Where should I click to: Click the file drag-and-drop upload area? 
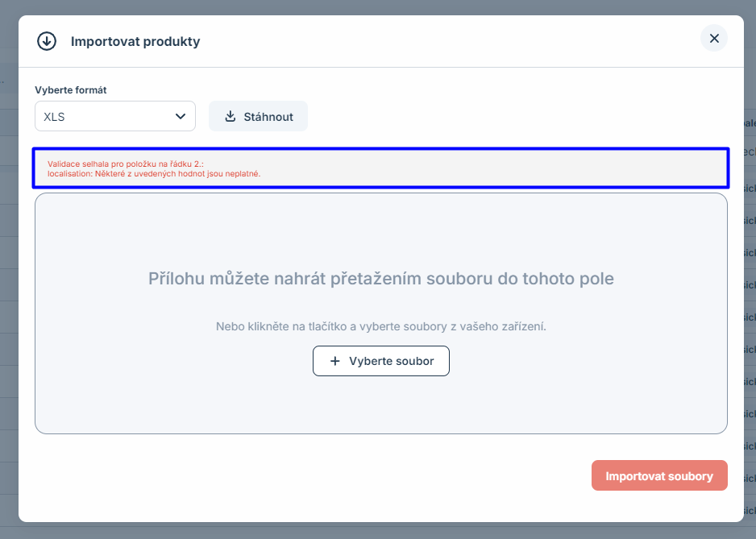tap(380, 234)
